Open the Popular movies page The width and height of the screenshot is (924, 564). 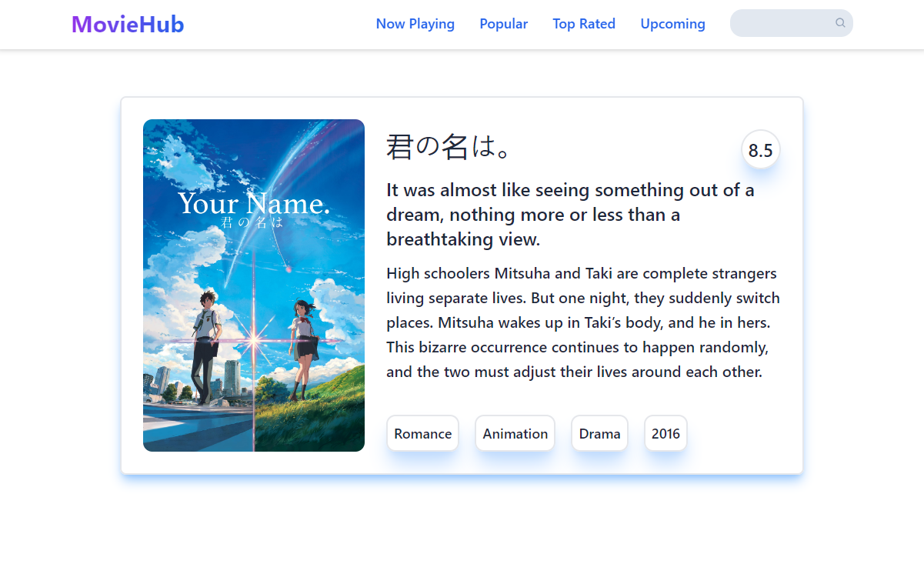point(504,24)
